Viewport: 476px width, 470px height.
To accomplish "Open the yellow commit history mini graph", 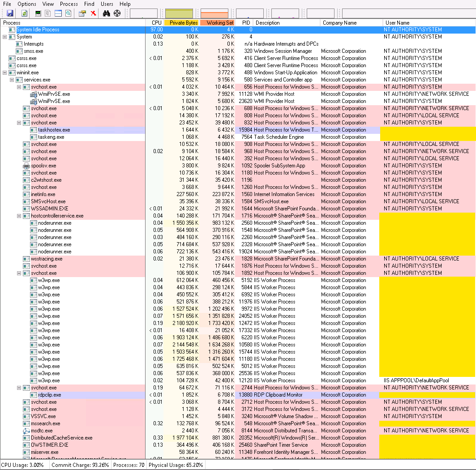I will pyautogui.click(x=179, y=13).
